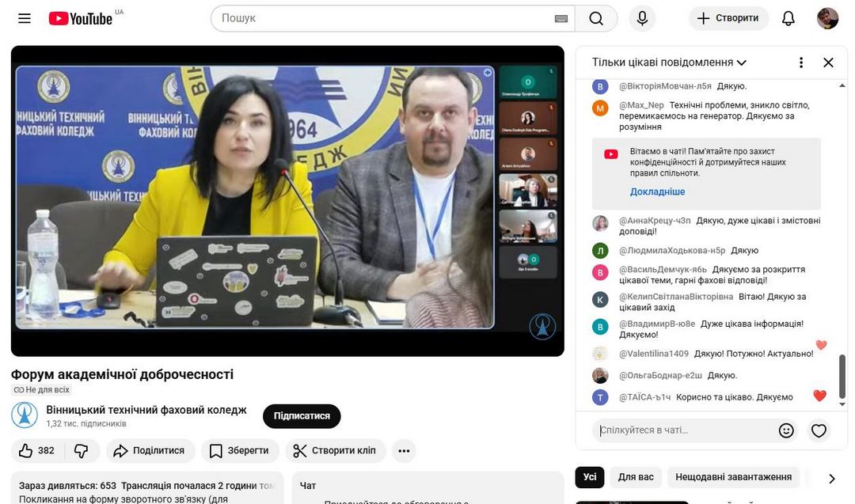Select the Для вас filter chip
Viewport: 855px width, 504px height.
pos(636,477)
